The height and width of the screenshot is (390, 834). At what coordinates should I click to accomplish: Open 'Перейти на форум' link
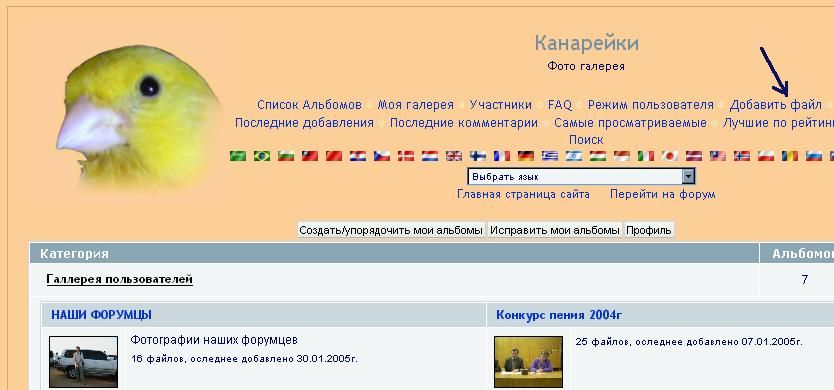pos(663,194)
